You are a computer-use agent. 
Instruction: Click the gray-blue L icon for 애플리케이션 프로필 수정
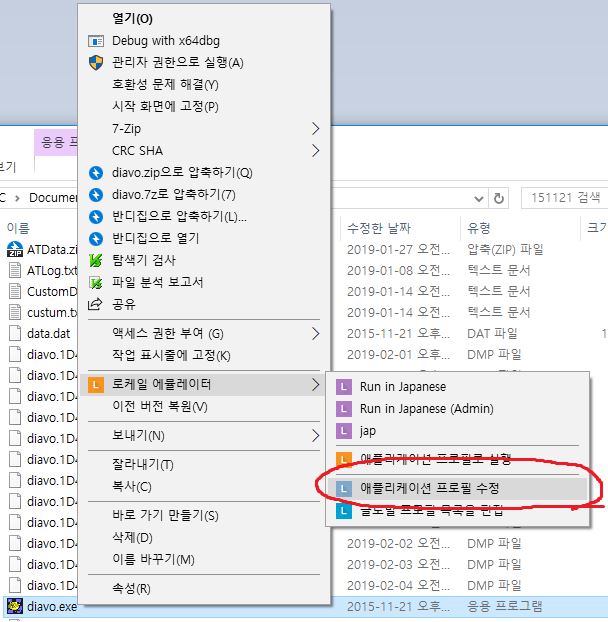pos(344,488)
